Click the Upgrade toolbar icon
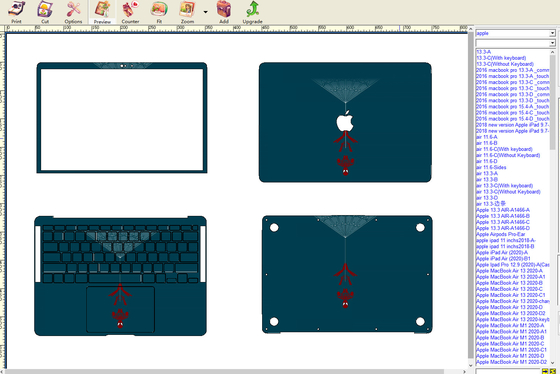 point(252,12)
